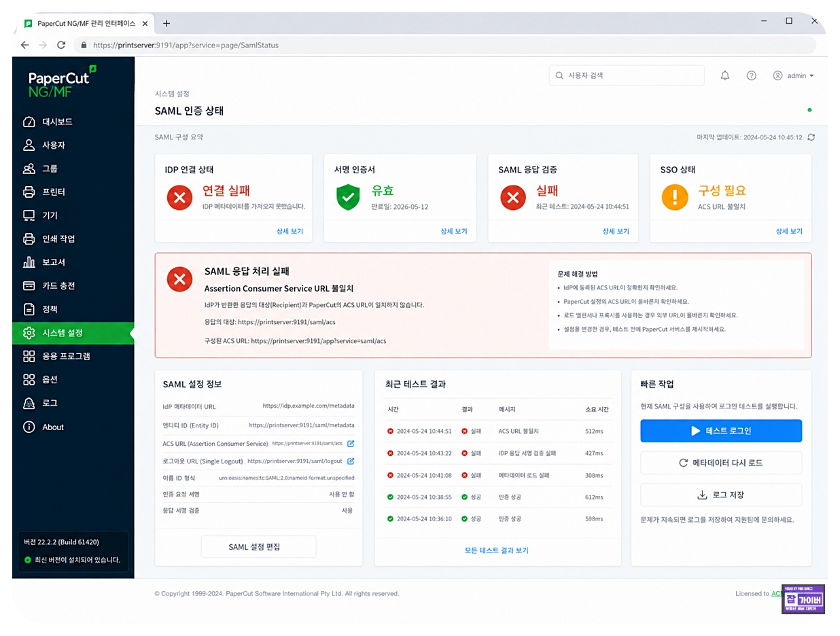Open the 프린터 sidebar item
This screenshot has height=636, width=840.
pyautogui.click(x=73, y=192)
